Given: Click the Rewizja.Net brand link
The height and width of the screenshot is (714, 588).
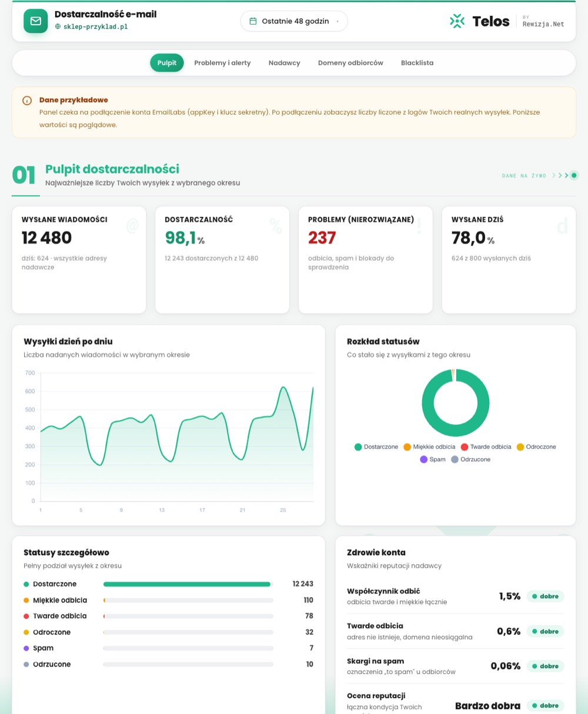Looking at the screenshot, I should tap(543, 24).
